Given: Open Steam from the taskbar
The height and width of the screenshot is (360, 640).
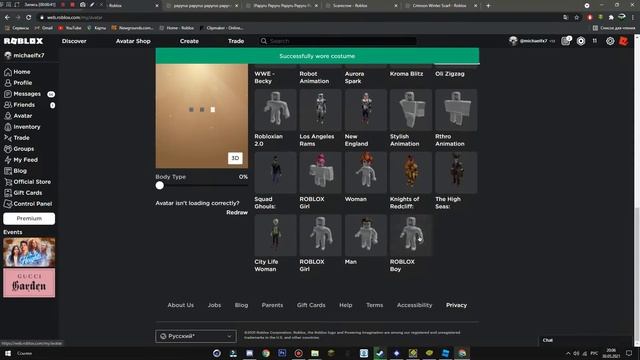Looking at the screenshot, I should [380, 353].
